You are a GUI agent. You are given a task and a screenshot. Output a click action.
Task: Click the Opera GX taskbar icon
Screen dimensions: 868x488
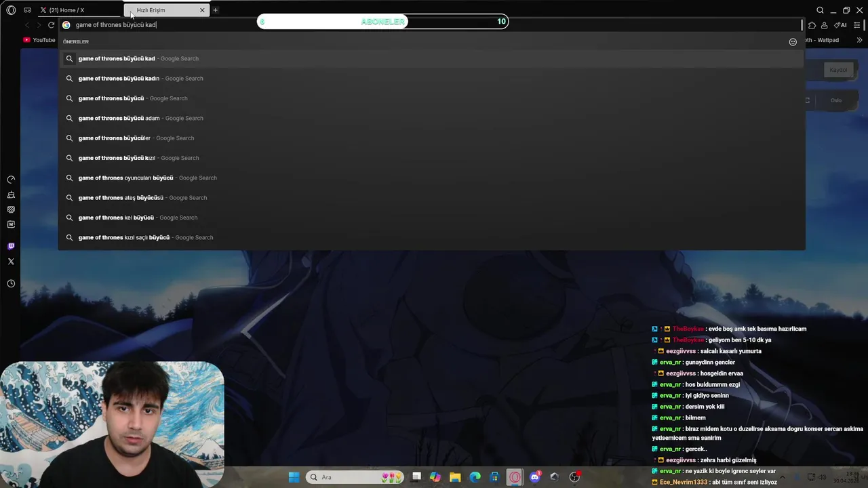(x=515, y=477)
